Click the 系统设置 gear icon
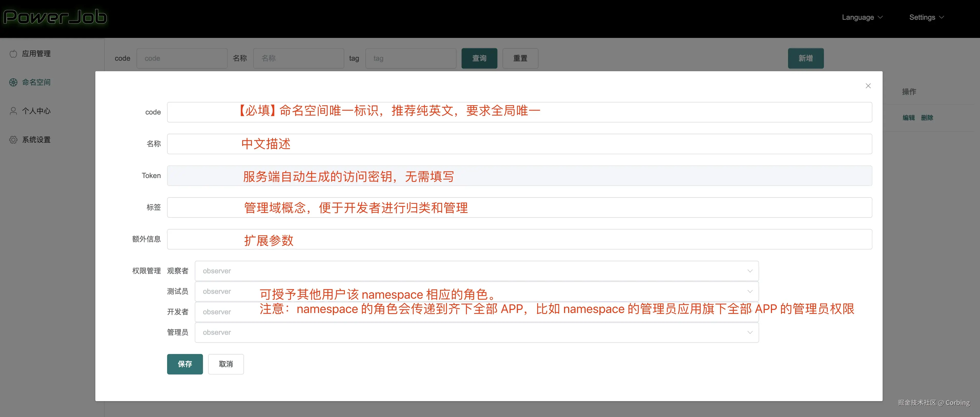The width and height of the screenshot is (980, 417). pos(13,140)
